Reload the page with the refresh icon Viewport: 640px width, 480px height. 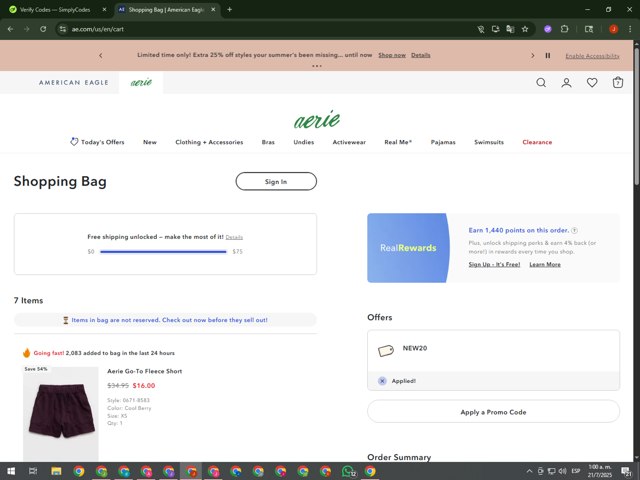(43, 29)
